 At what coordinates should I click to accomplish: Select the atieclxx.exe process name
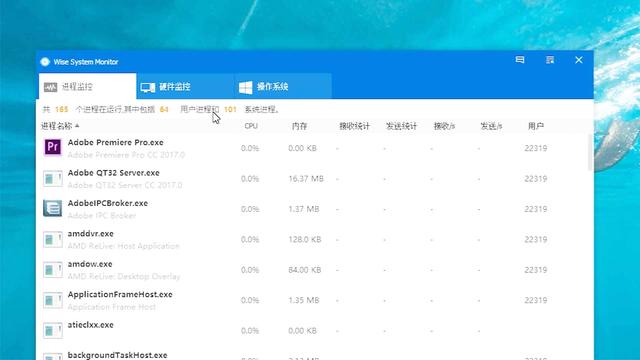pos(91,325)
